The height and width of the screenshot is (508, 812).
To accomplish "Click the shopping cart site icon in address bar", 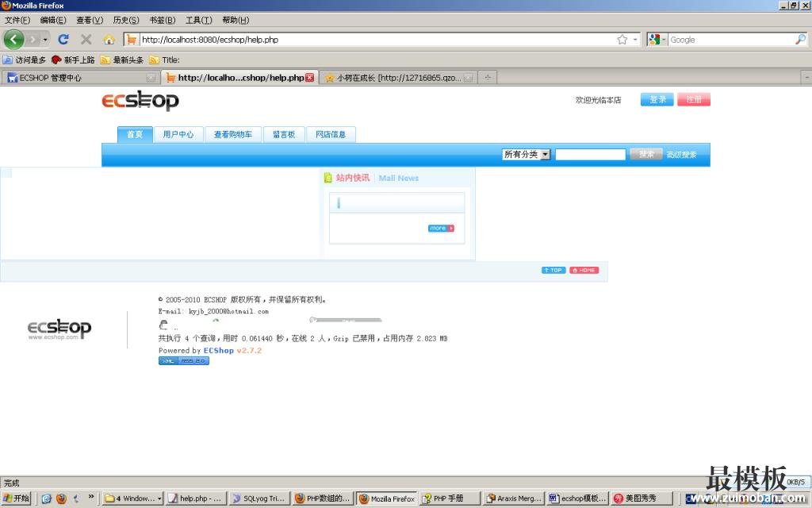I will pyautogui.click(x=132, y=40).
